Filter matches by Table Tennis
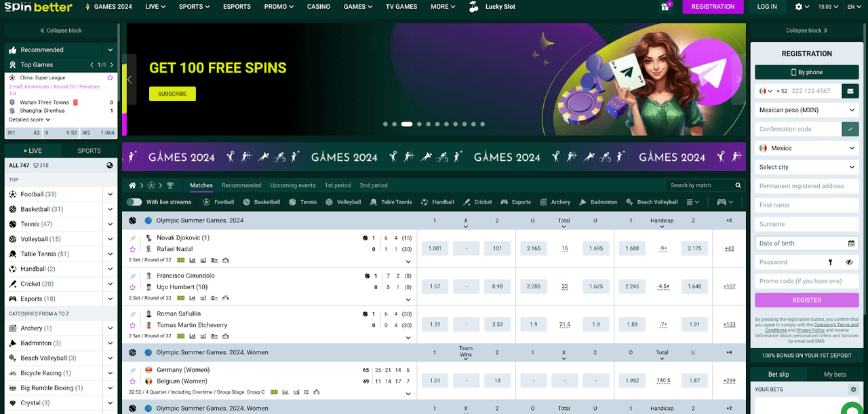This screenshot has width=868, height=414. click(x=391, y=202)
